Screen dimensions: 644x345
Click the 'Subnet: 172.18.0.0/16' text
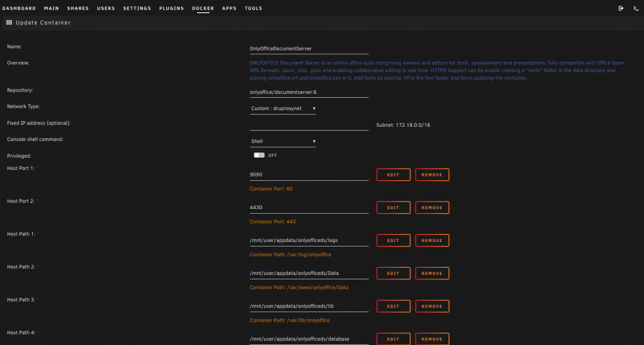403,125
